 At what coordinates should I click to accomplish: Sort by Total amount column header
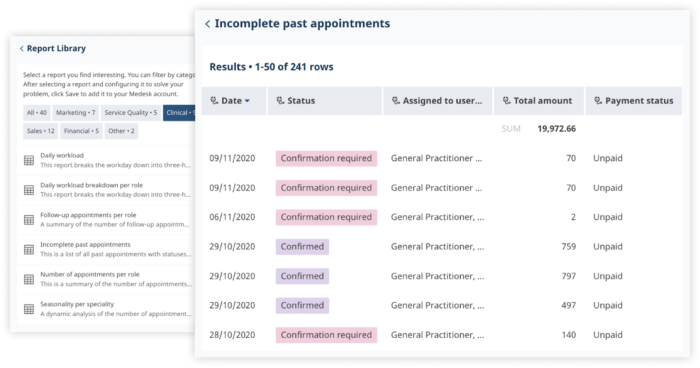click(539, 101)
